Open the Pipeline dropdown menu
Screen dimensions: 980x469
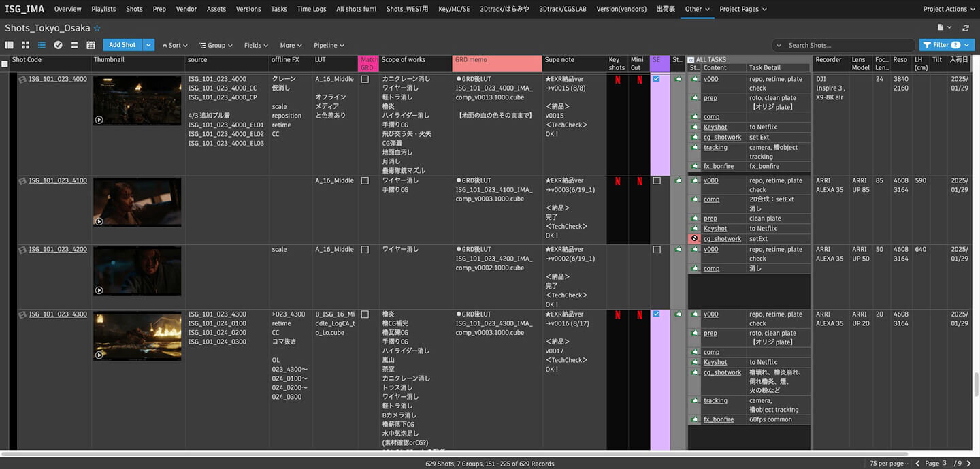point(329,45)
